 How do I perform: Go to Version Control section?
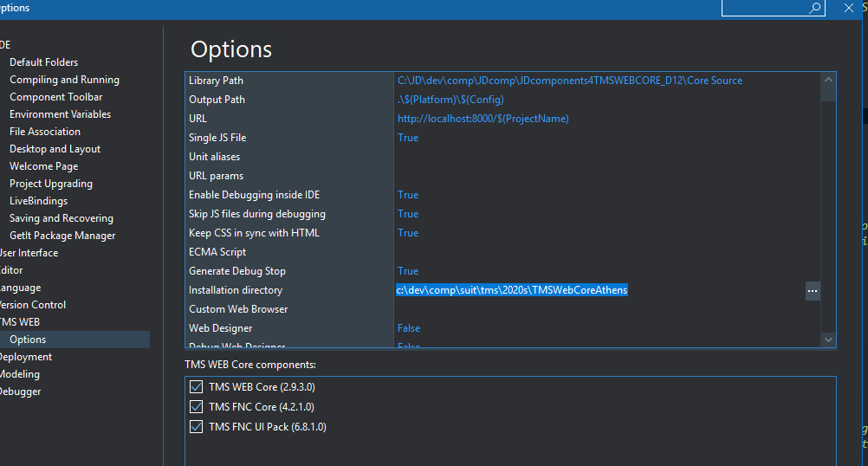(x=33, y=305)
